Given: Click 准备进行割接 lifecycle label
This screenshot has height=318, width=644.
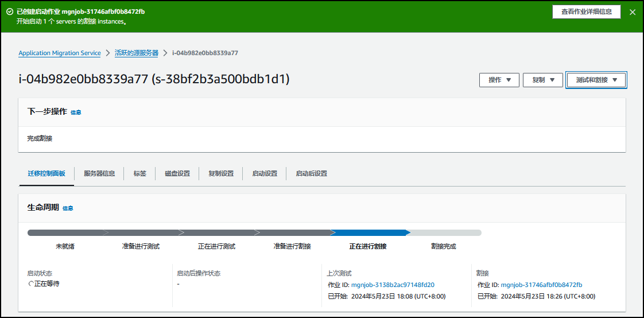Looking at the screenshot, I should pyautogui.click(x=292, y=246).
